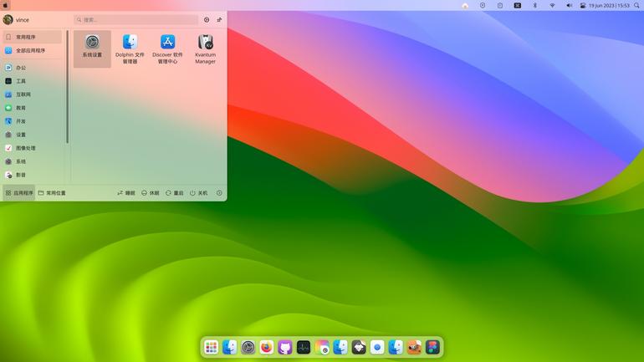Click the 关机 shutdown button

[199, 193]
